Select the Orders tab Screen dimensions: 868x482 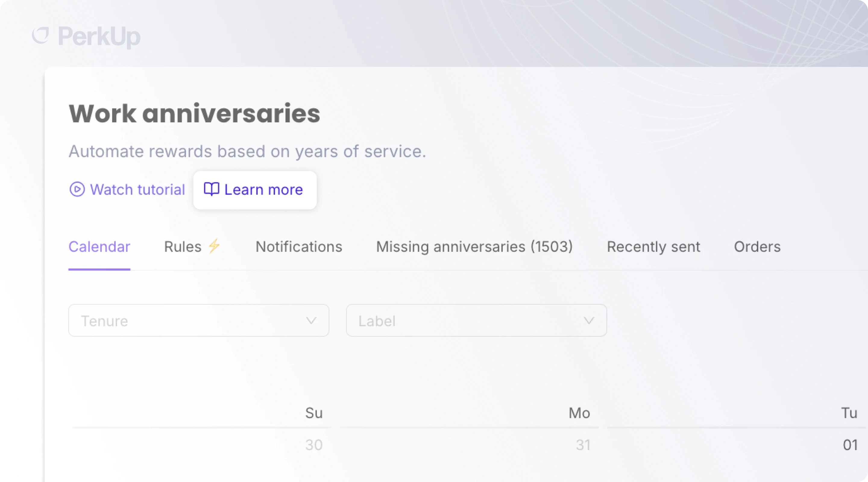click(757, 247)
